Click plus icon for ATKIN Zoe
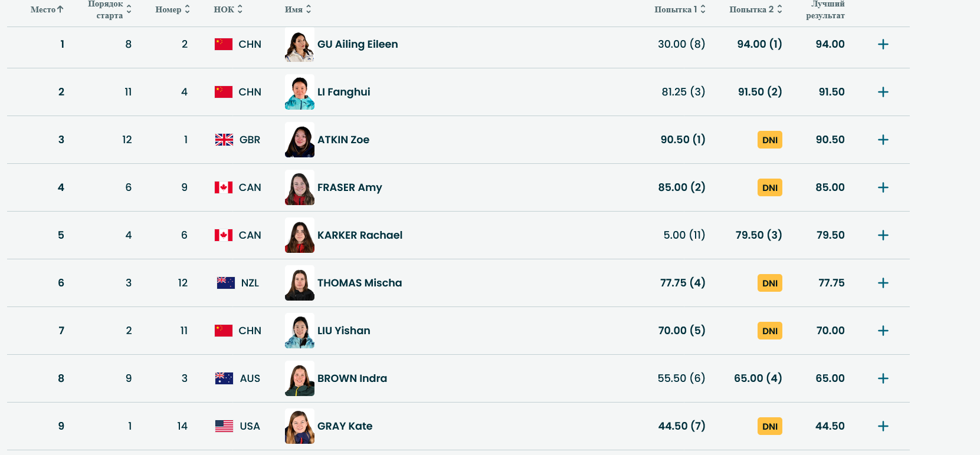This screenshot has width=980, height=455. click(883, 140)
